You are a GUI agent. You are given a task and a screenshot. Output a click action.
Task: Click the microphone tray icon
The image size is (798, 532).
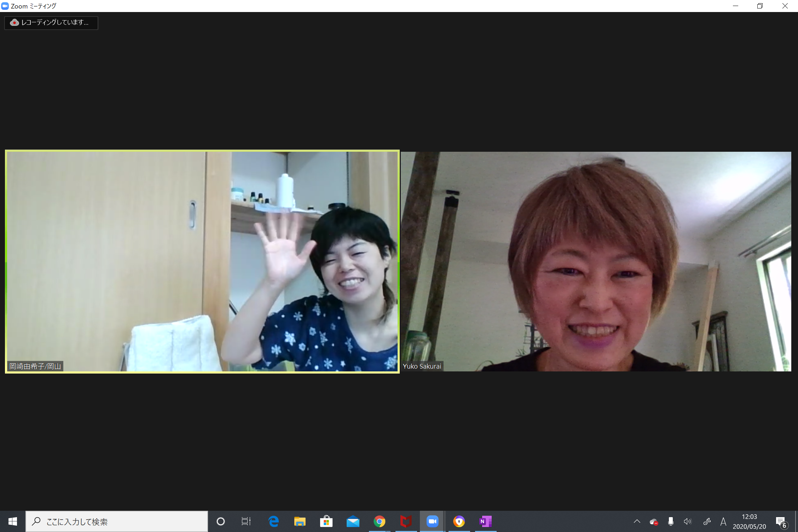(671, 521)
